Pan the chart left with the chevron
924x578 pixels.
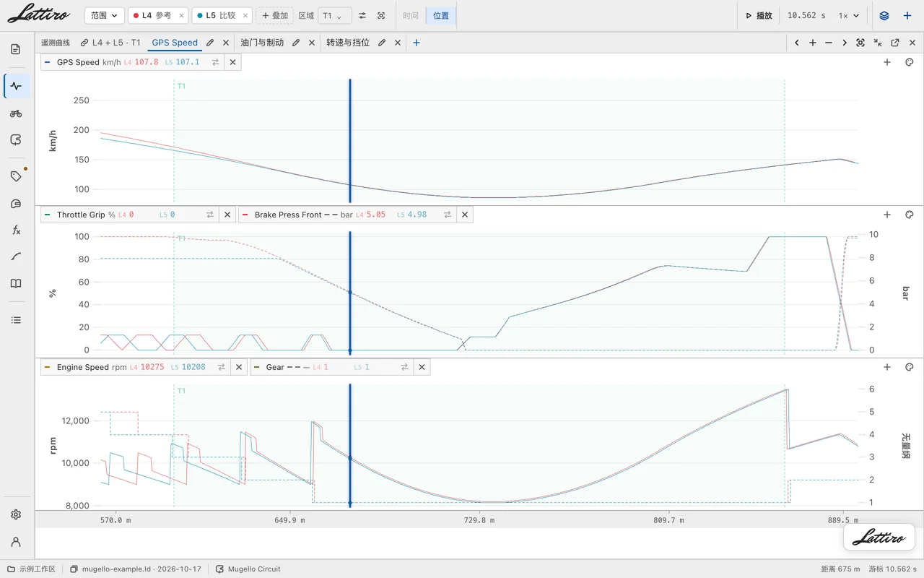click(797, 43)
